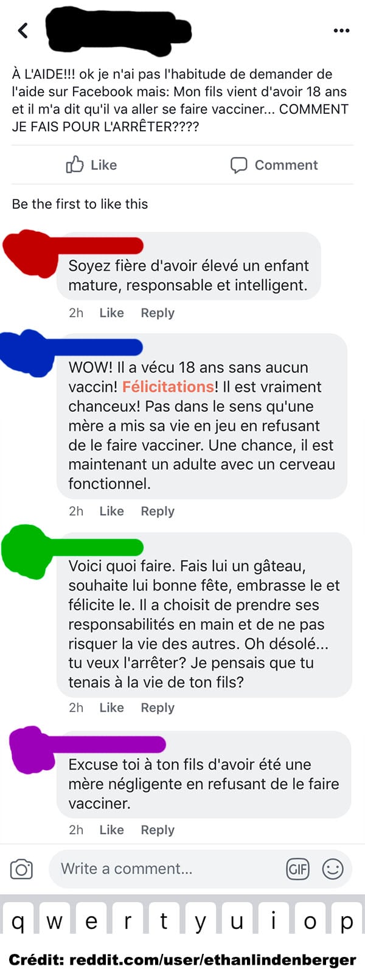The image size is (365, 980).
Task: Tap the highlighted 'Félicitations' word
Action: 168,387
